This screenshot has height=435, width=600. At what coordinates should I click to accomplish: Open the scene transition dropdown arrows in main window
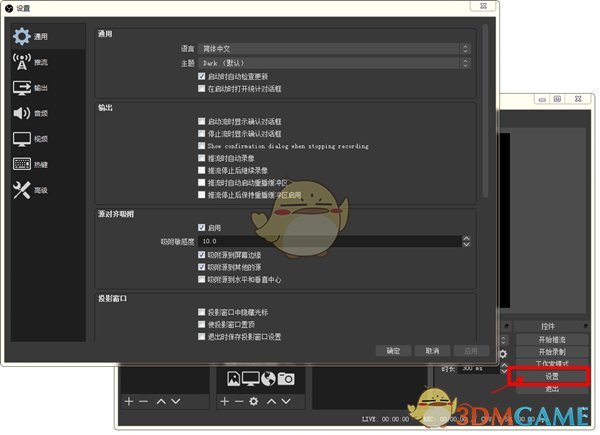click(x=504, y=340)
